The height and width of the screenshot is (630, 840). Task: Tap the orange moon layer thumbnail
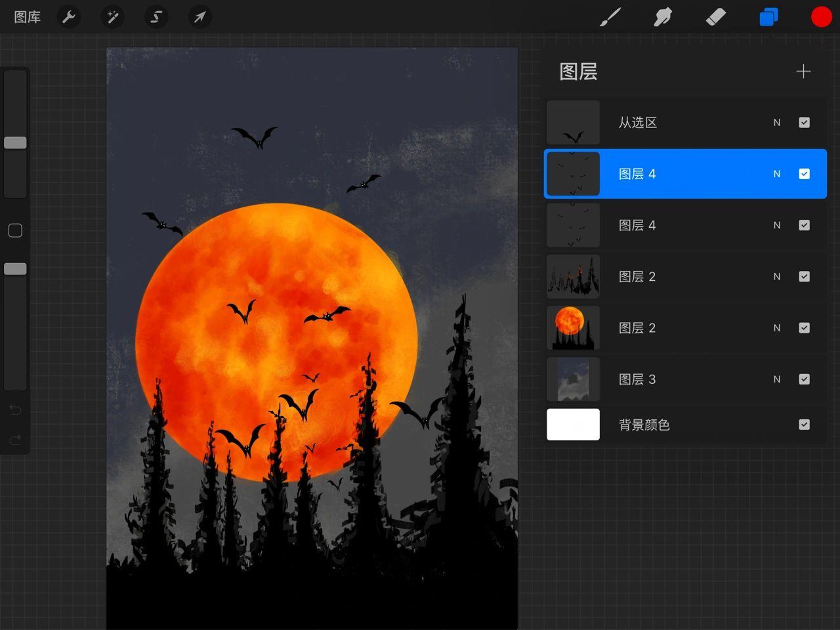pos(573,327)
